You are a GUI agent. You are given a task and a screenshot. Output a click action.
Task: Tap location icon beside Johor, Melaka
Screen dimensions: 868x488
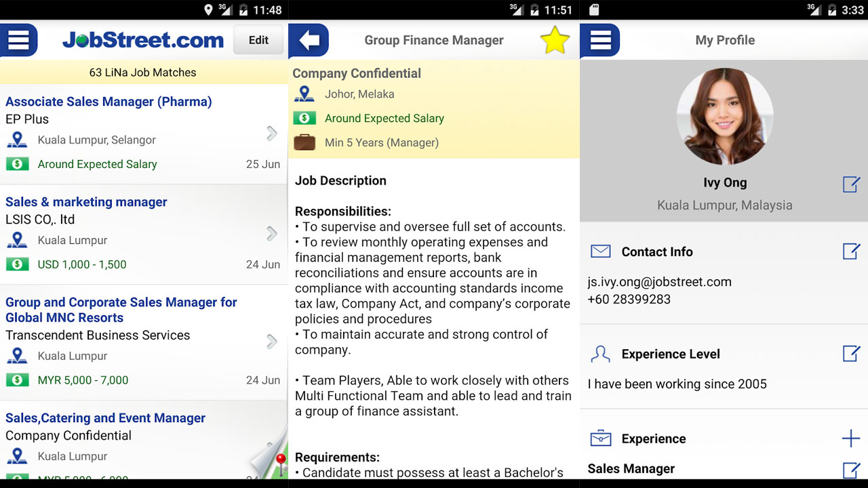[x=304, y=94]
